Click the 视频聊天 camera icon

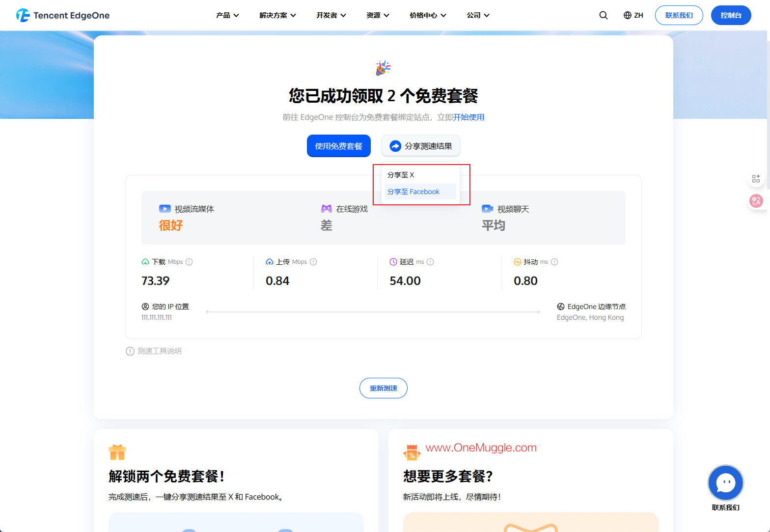pyautogui.click(x=487, y=209)
